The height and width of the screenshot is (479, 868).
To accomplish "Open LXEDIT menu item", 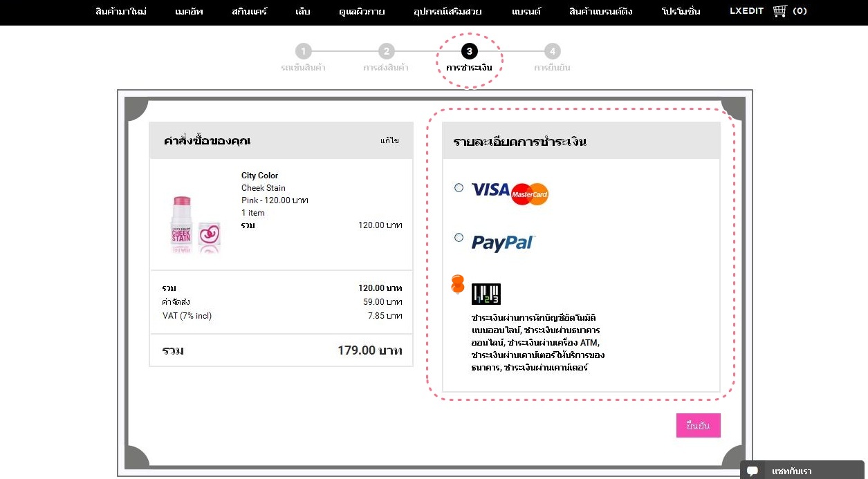I will tap(747, 11).
